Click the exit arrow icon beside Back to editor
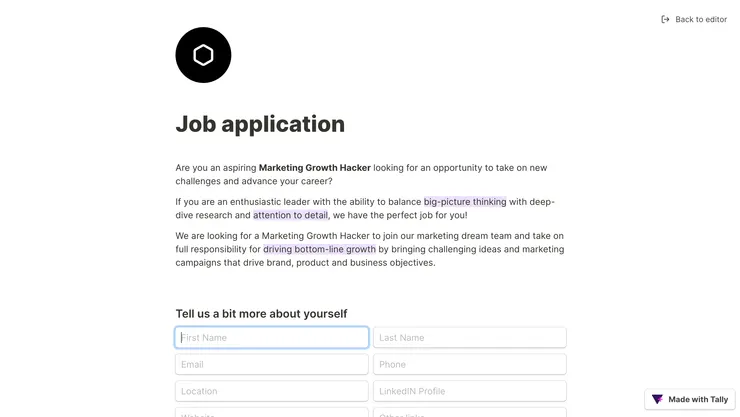Viewport: 740px width, 417px height. click(665, 19)
